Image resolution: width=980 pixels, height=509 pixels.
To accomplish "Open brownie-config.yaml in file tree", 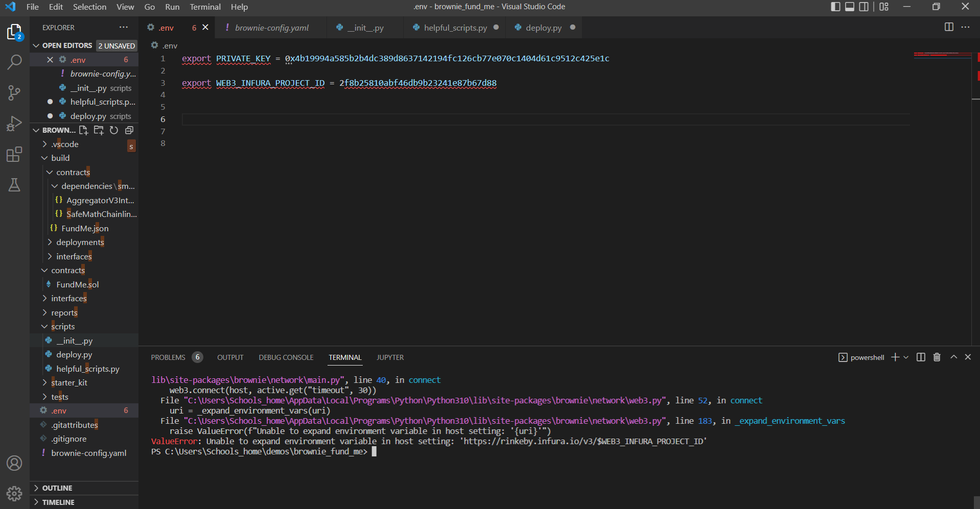I will click(x=88, y=453).
